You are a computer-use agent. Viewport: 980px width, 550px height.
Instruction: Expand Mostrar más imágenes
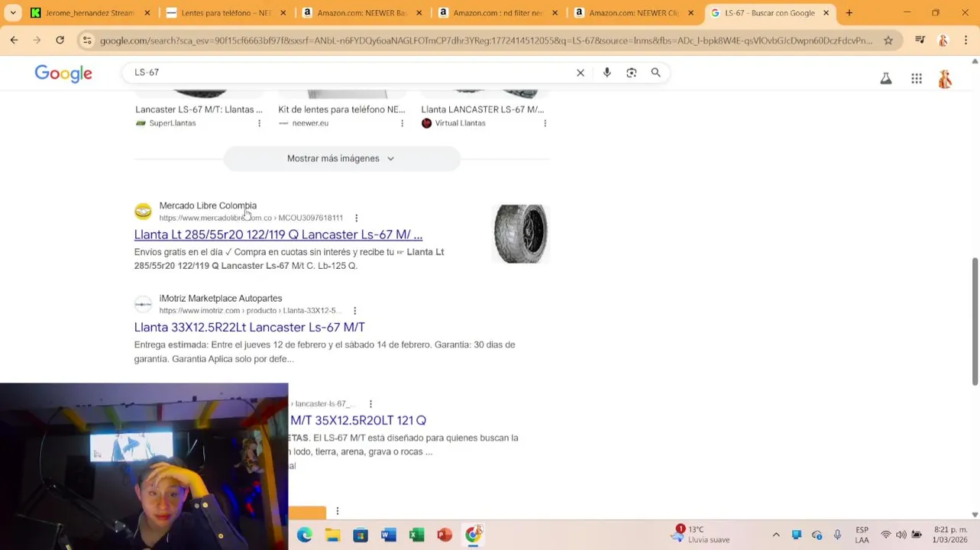[x=341, y=158]
